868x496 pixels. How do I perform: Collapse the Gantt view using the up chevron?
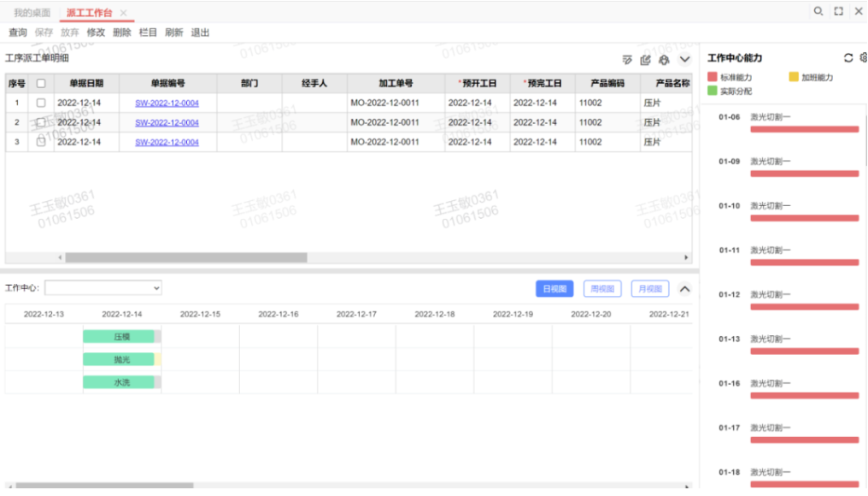tap(684, 289)
